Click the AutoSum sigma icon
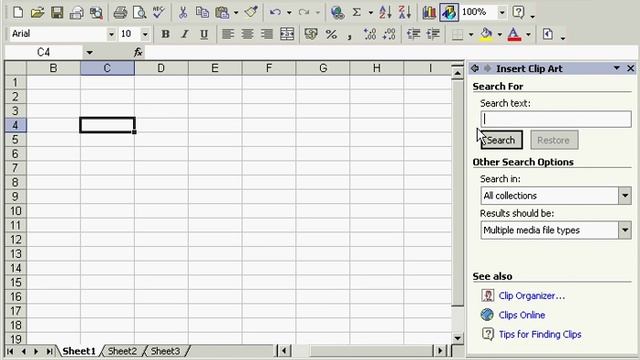640x360 pixels. (357, 13)
